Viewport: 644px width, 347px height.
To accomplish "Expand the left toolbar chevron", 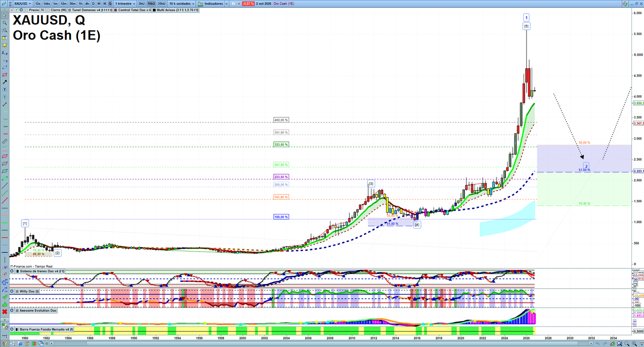I will [x=4, y=320].
